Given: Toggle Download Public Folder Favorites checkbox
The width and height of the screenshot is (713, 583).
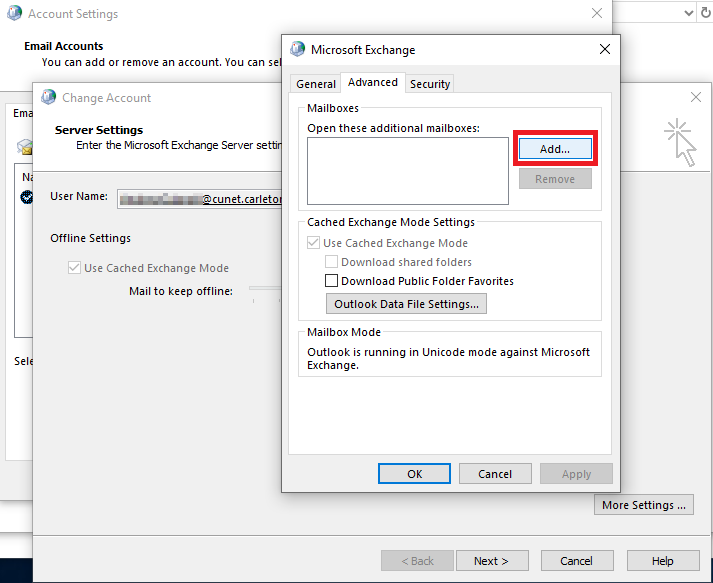Looking at the screenshot, I should (331, 281).
